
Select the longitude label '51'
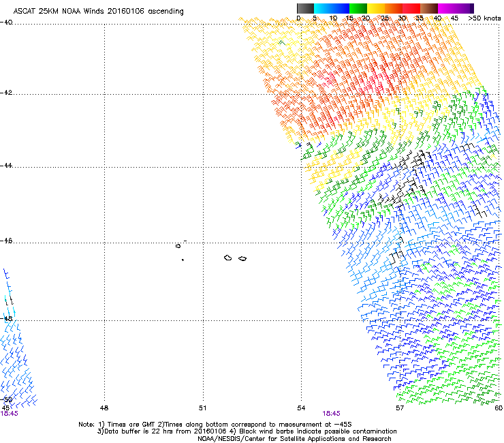coord(202,408)
